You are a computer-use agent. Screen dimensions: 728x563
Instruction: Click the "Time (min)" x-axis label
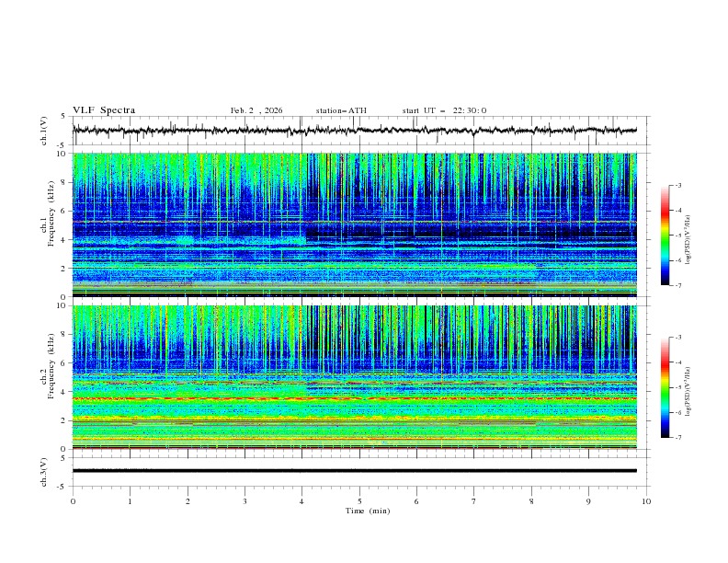pyautogui.click(x=368, y=511)
